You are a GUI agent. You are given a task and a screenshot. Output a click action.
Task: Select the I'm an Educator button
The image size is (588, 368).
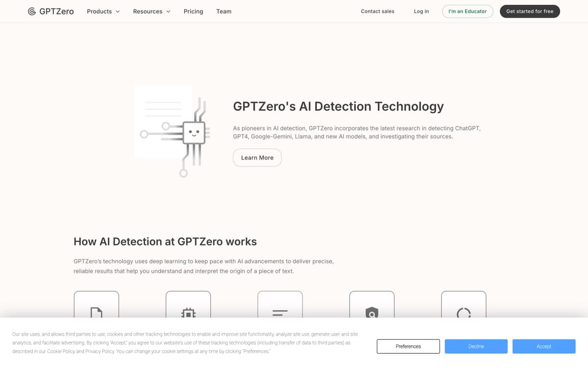[467, 11]
